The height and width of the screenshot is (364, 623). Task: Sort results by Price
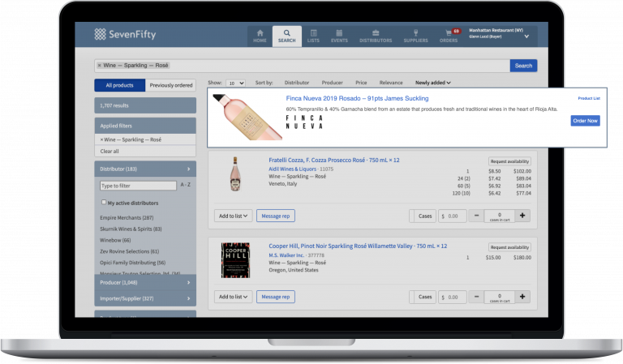[361, 83]
